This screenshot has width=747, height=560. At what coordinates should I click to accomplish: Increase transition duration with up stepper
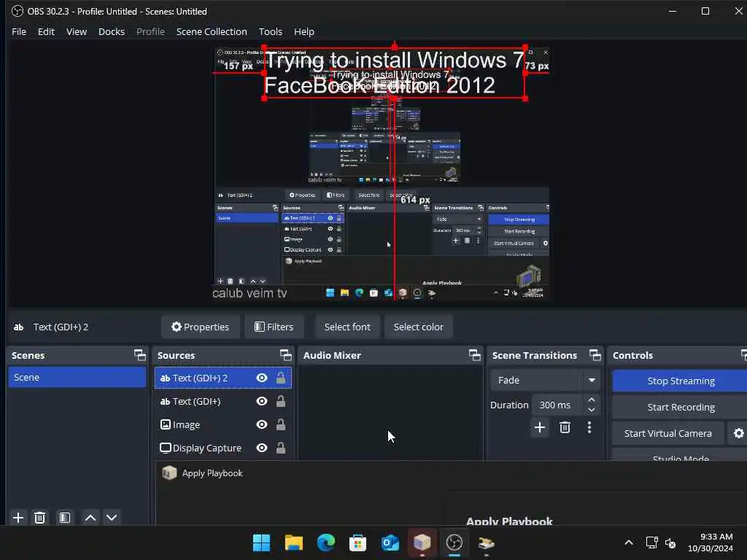point(591,400)
